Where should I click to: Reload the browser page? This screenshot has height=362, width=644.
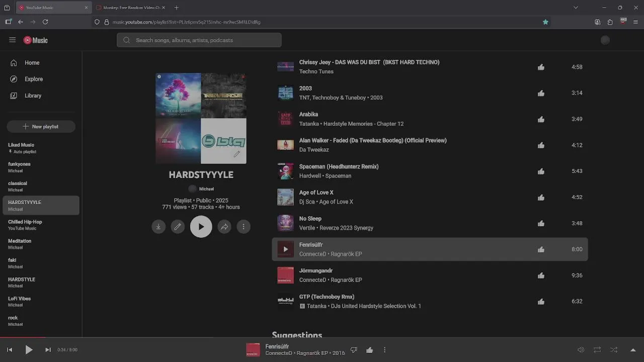click(x=45, y=22)
